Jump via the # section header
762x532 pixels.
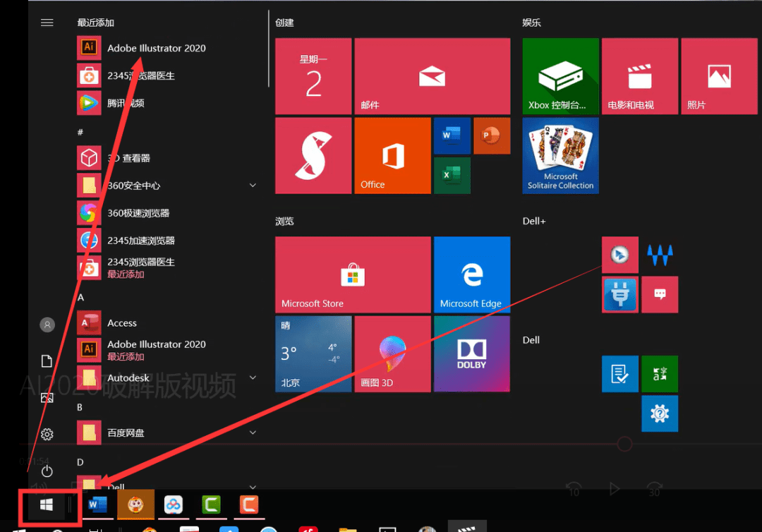coord(80,132)
